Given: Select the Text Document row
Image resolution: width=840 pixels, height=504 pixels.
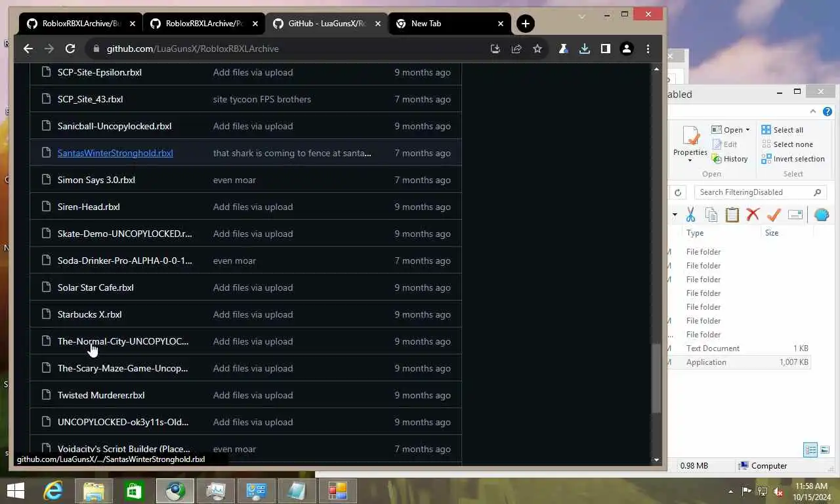Looking at the screenshot, I should pos(739,348).
